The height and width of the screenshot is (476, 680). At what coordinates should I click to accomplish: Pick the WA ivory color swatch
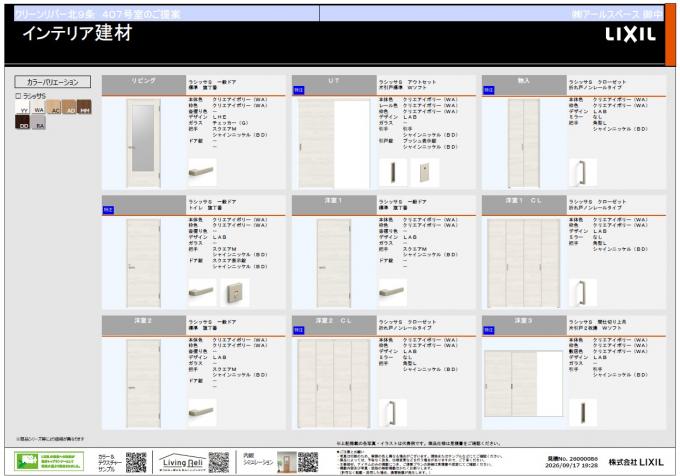point(38,107)
